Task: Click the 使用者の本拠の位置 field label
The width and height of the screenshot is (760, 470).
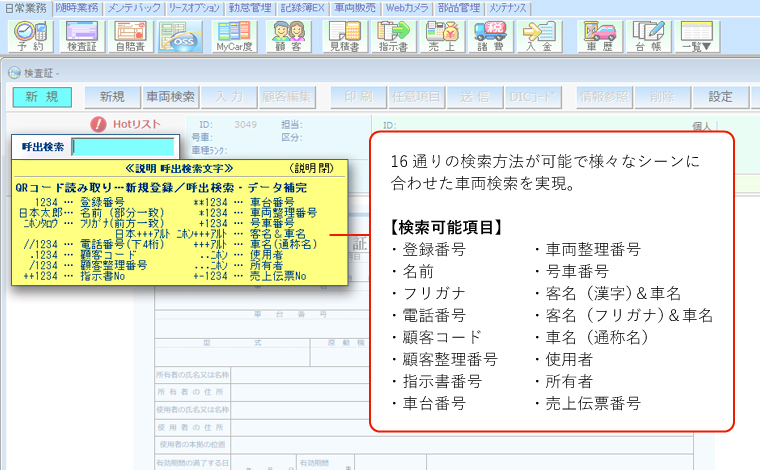Action: (x=192, y=444)
